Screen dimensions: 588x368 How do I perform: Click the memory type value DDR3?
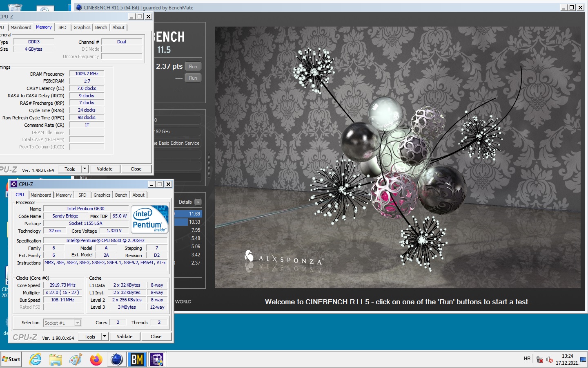(x=33, y=42)
